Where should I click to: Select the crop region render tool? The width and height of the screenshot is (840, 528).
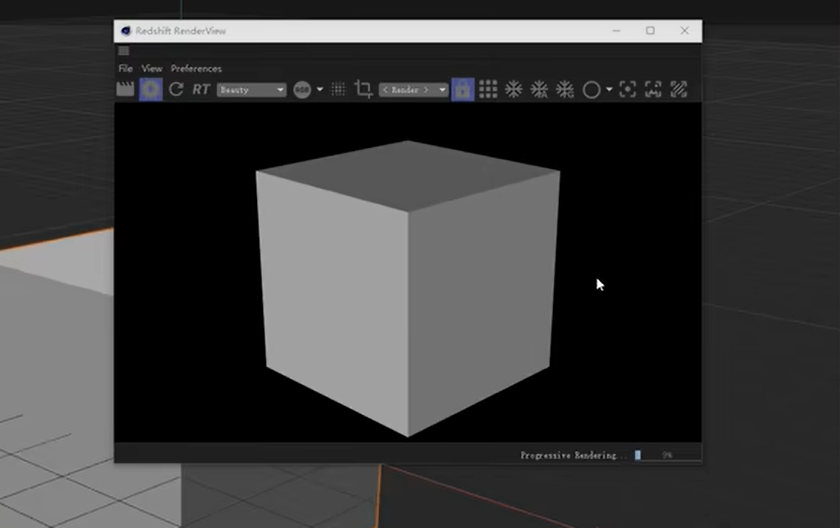click(x=363, y=90)
